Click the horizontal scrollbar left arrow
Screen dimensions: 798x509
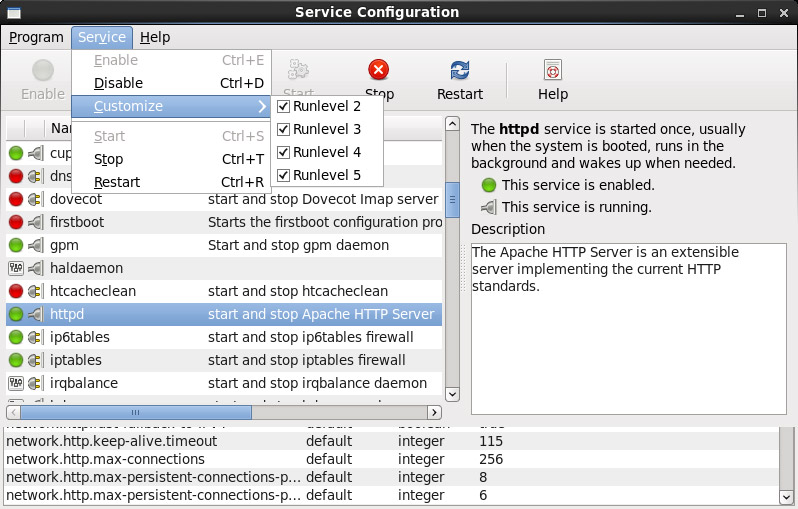pyautogui.click(x=14, y=412)
